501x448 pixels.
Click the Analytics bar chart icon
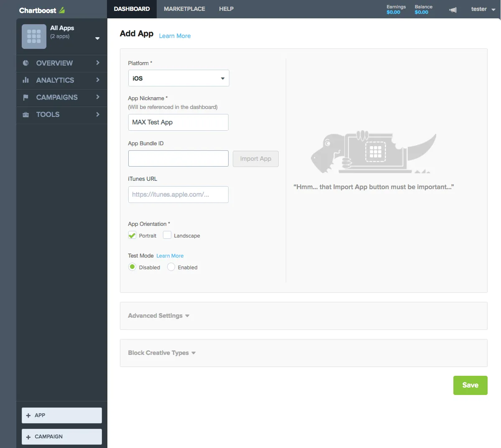coord(26,80)
